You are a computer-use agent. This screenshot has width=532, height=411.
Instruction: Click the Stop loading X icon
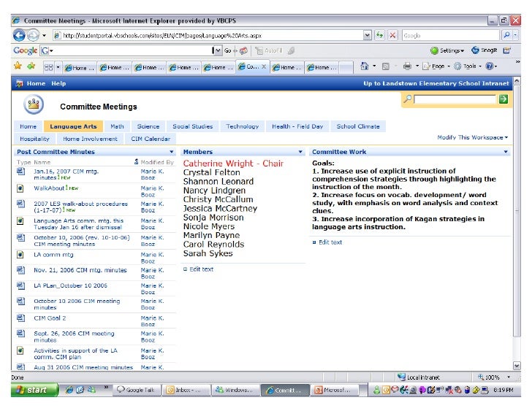[392, 35]
